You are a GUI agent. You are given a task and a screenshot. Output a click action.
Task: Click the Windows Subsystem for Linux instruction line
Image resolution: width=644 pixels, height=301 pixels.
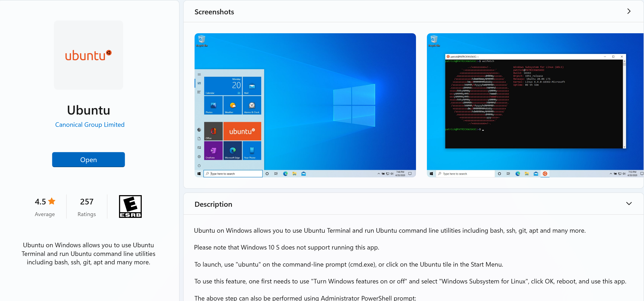(x=410, y=281)
